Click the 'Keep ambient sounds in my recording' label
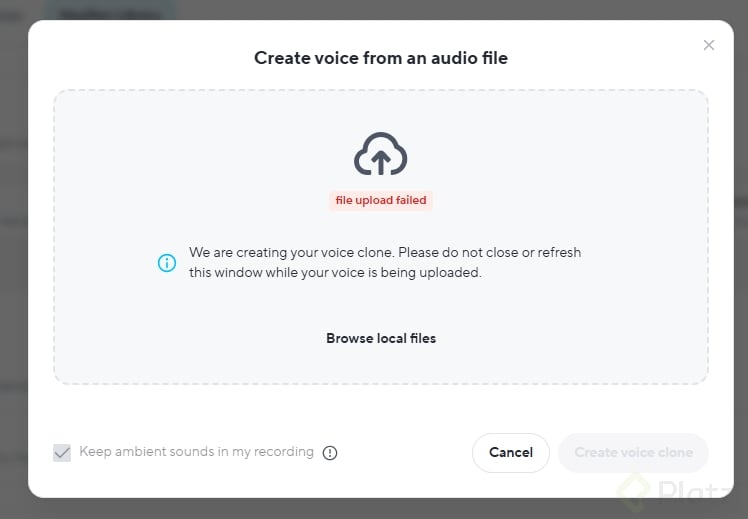Screen dimensions: 748x519 tap(196, 452)
